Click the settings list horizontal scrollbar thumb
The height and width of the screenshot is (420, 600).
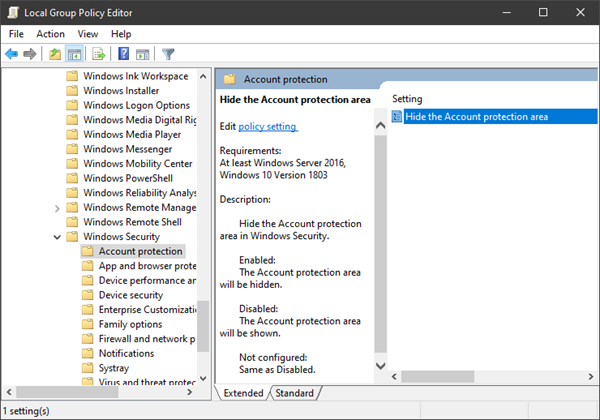point(437,377)
